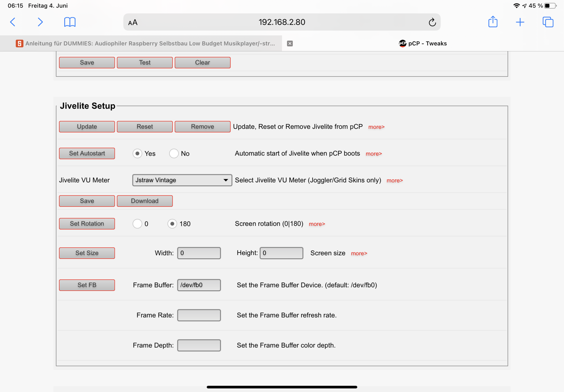Select rotation 0 radio button
The image size is (564, 392).
[x=137, y=224]
